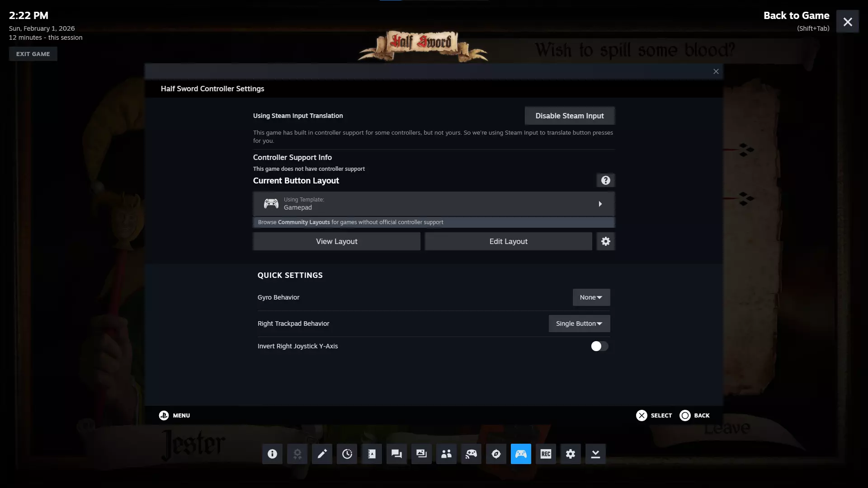Click the View Layout button
This screenshot has height=488, width=868.
[336, 241]
